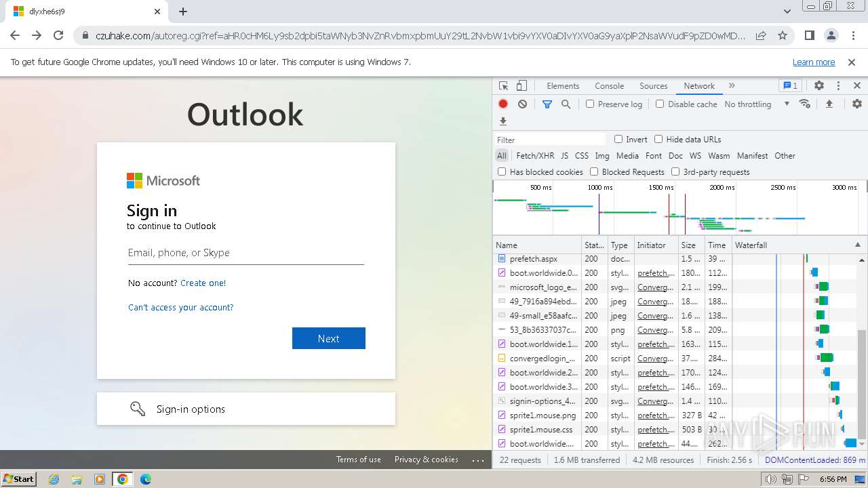Image resolution: width=868 pixels, height=488 pixels.
Task: Click the Next button
Action: 329,338
